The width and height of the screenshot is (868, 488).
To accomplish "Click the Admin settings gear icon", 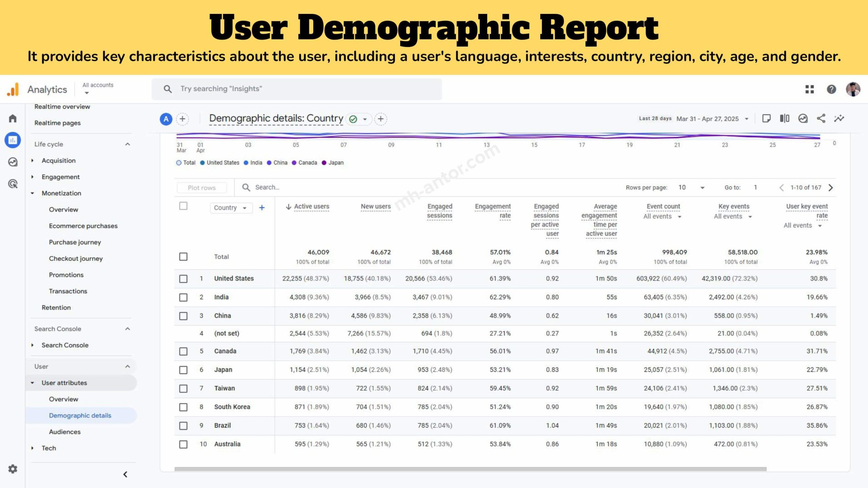I will [x=13, y=469].
